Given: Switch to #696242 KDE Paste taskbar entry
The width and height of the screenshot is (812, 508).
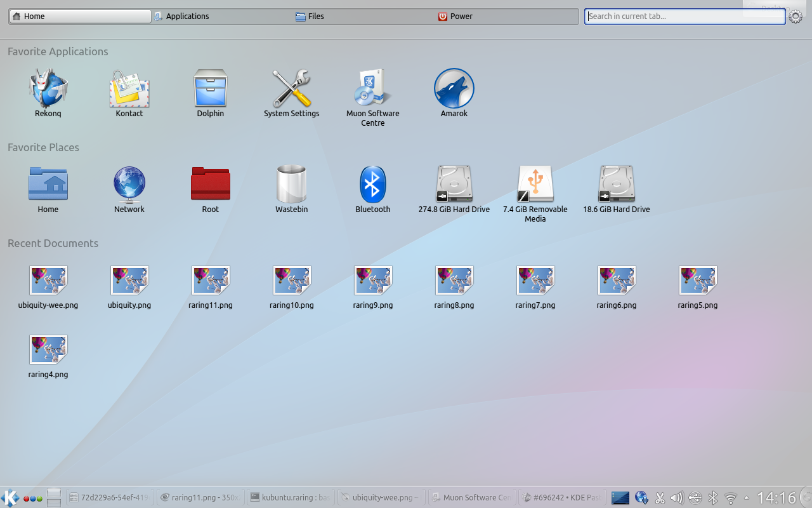Looking at the screenshot, I should 561,498.
